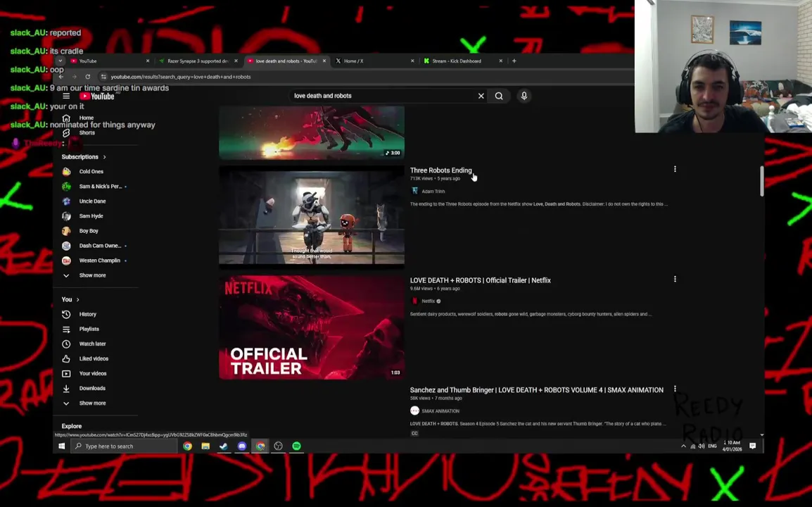The image size is (812, 507).
Task: Click the Windows Start button
Action: coord(62,446)
